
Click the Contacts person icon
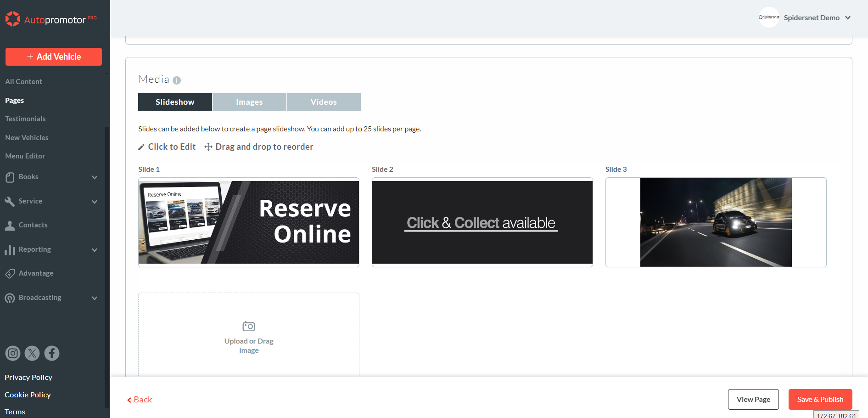point(10,226)
